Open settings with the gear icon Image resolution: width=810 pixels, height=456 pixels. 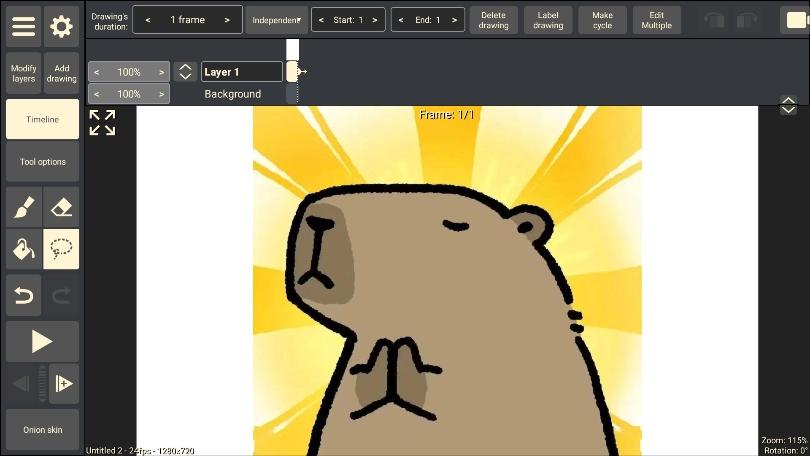(62, 26)
